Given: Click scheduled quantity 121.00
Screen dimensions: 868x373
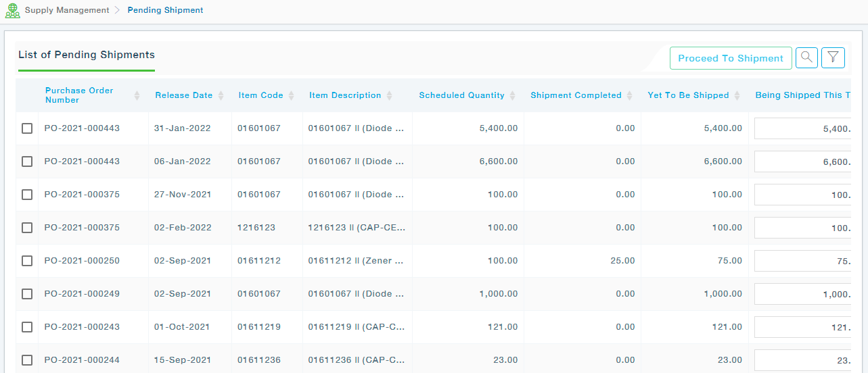Looking at the screenshot, I should click(x=503, y=327).
